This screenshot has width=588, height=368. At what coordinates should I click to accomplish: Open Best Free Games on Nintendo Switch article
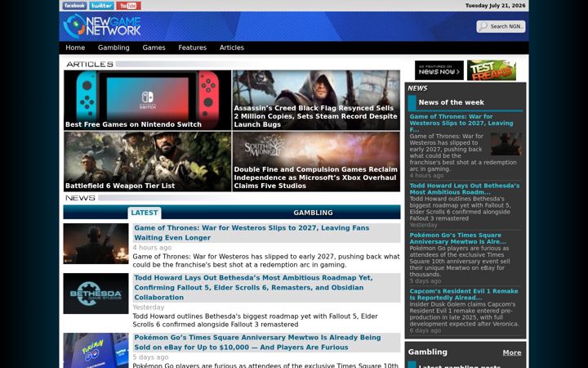(147, 101)
